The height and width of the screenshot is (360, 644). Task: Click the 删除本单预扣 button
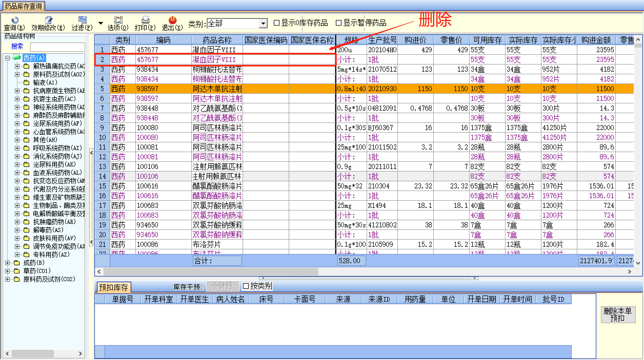(x=618, y=315)
